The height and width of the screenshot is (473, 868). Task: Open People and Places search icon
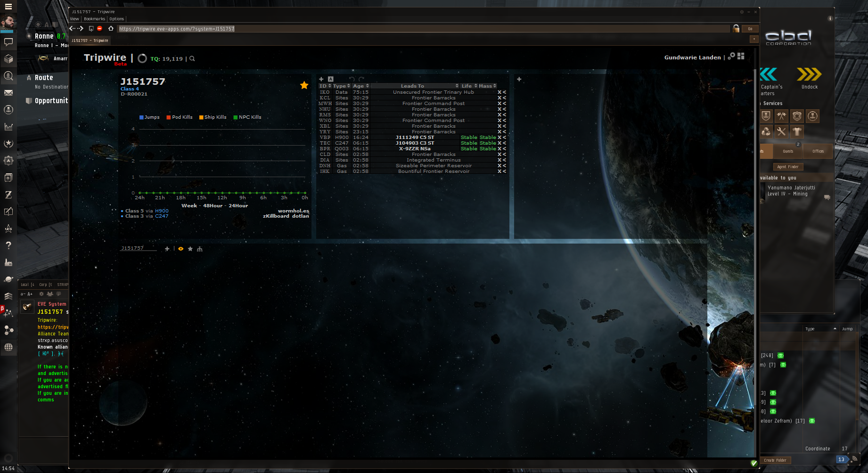tap(8, 76)
